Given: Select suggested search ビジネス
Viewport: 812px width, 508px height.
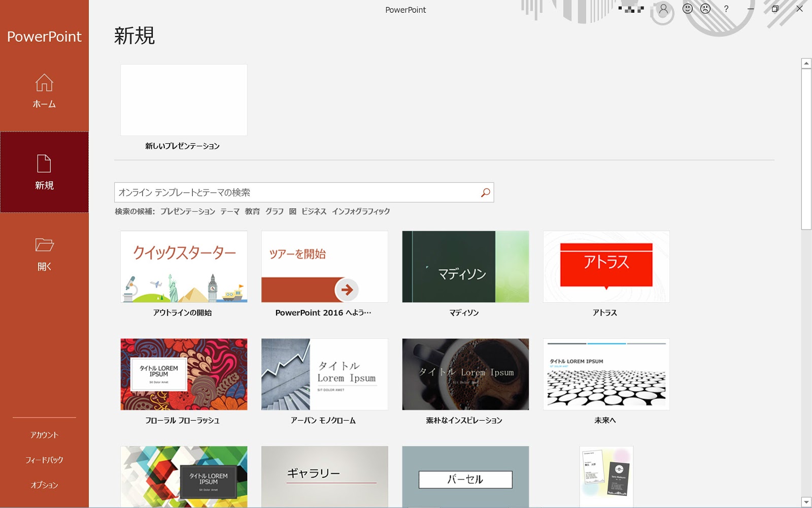Looking at the screenshot, I should [314, 211].
